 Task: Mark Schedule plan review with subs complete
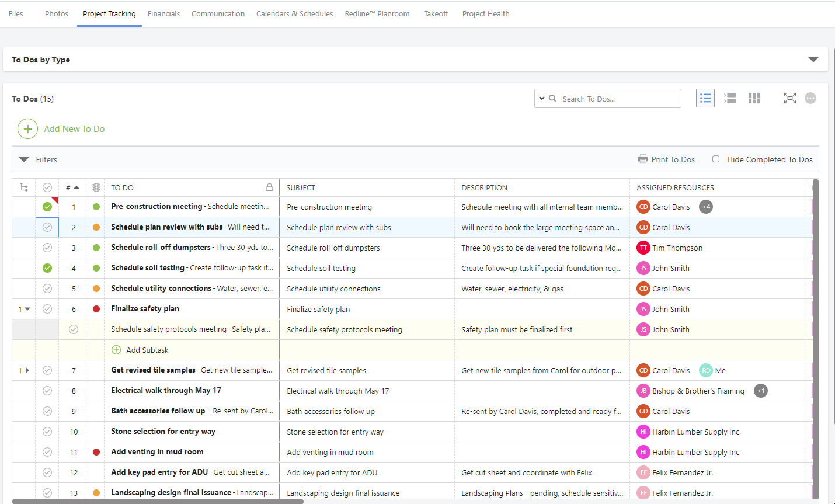(47, 227)
